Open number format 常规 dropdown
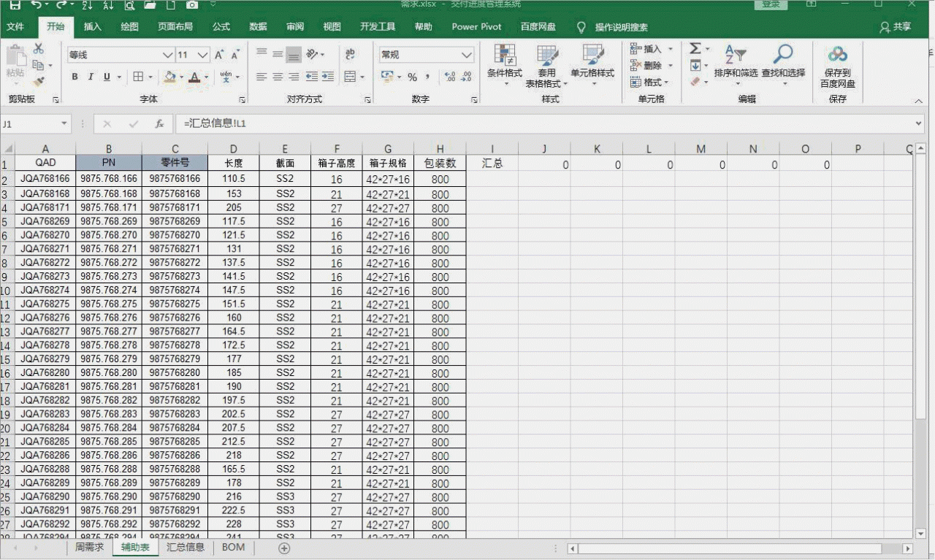 (467, 55)
